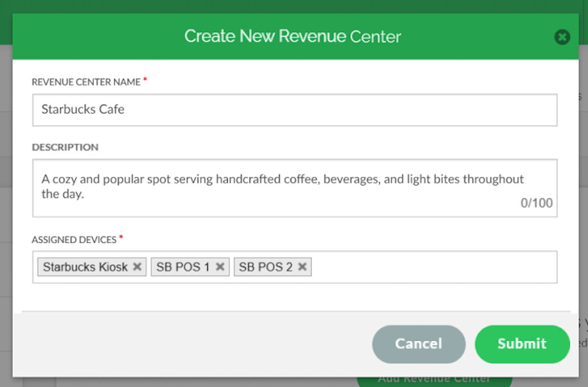
Task: Click the dialog title Create New Revenue Center
Action: click(x=292, y=36)
